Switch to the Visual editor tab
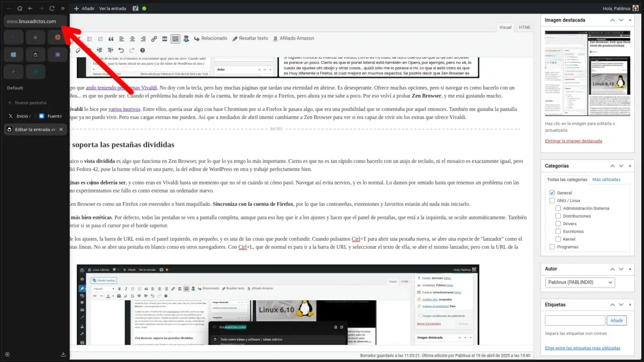This screenshot has width=644, height=362. click(505, 27)
